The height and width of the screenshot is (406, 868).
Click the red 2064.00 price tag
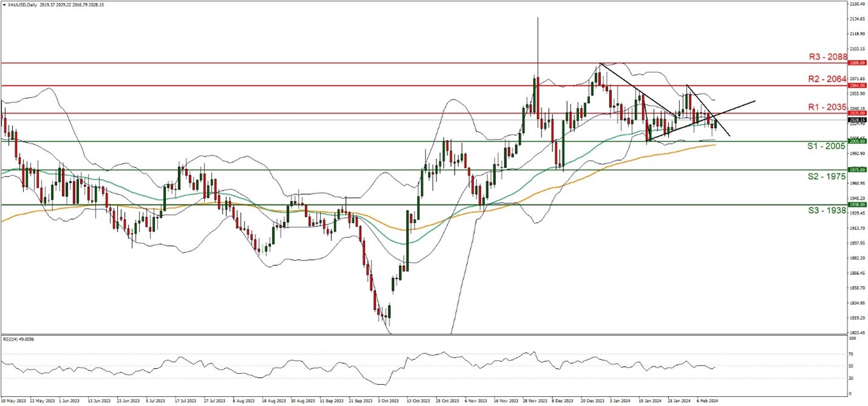856,86
